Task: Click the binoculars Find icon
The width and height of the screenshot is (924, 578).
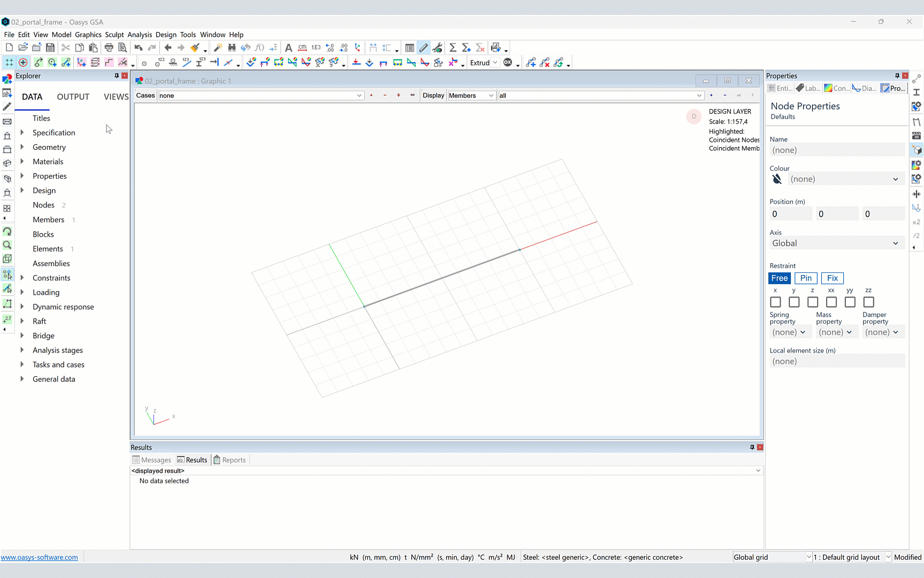Action: 232,48
